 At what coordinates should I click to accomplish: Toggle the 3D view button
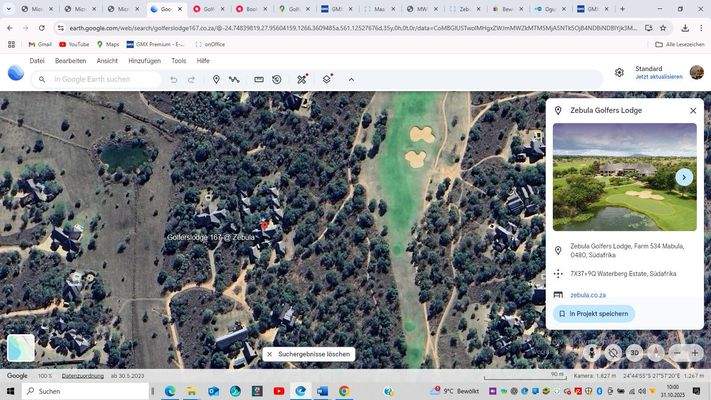(634, 353)
